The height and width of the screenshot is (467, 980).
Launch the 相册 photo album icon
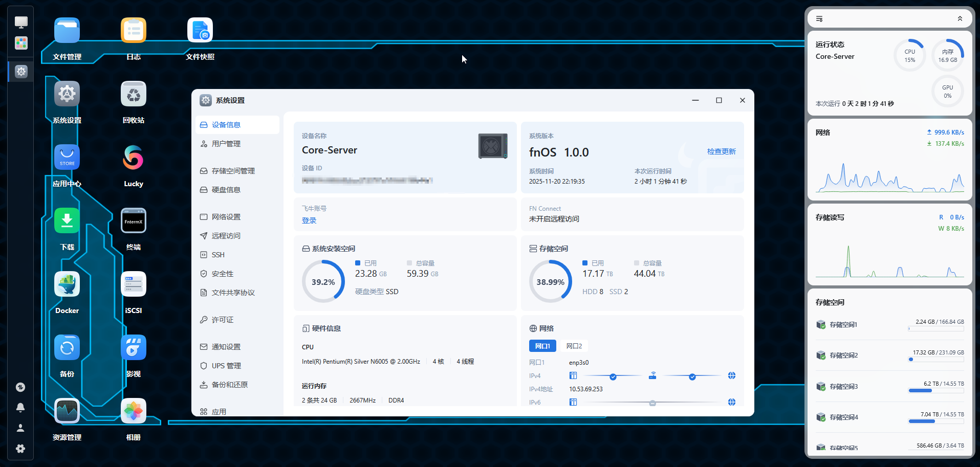pos(134,411)
